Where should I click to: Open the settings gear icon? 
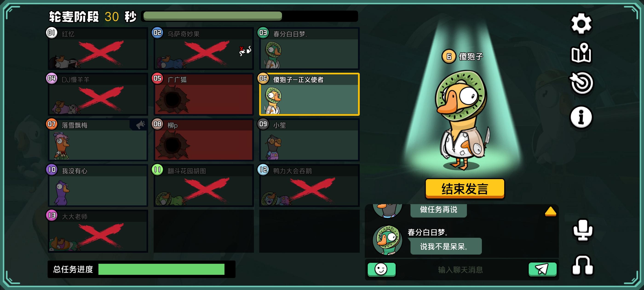[x=581, y=23]
